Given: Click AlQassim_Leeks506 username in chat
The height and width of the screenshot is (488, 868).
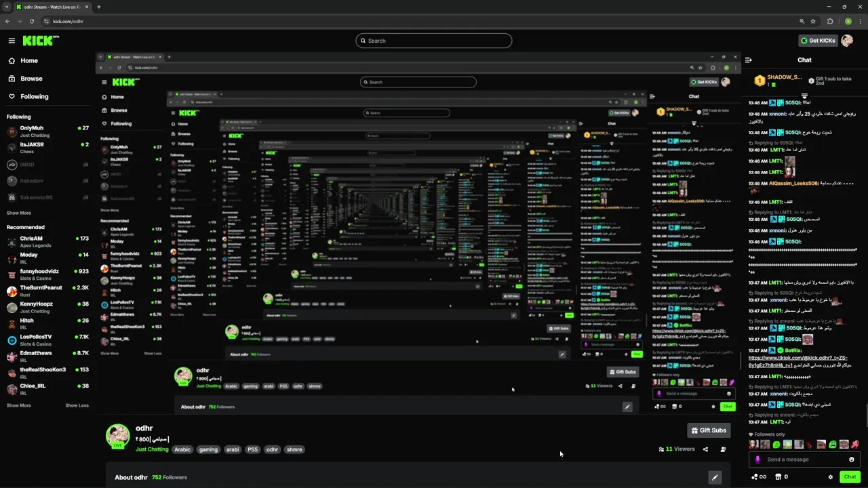Looking at the screenshot, I should tap(794, 184).
